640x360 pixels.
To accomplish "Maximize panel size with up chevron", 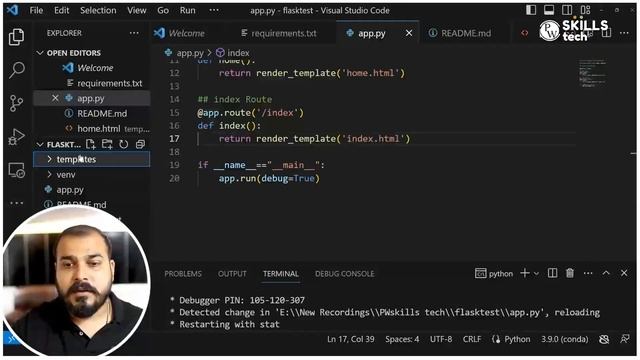I will (x=606, y=273).
